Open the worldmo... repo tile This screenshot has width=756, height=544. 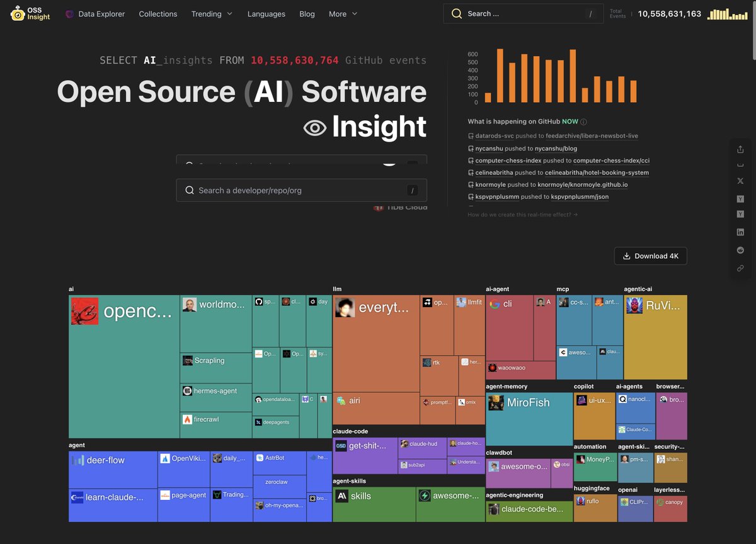(x=216, y=324)
